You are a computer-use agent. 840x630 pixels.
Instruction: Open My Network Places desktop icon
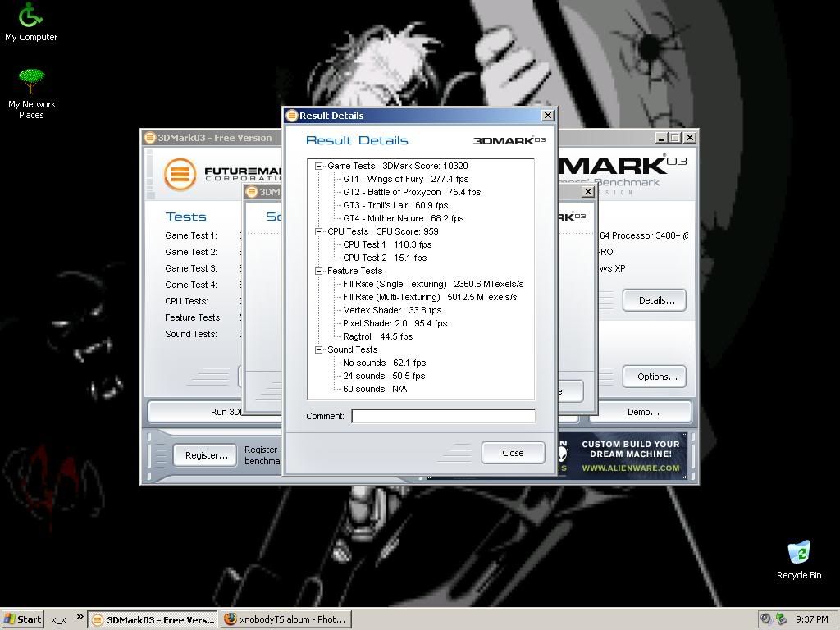(x=32, y=94)
